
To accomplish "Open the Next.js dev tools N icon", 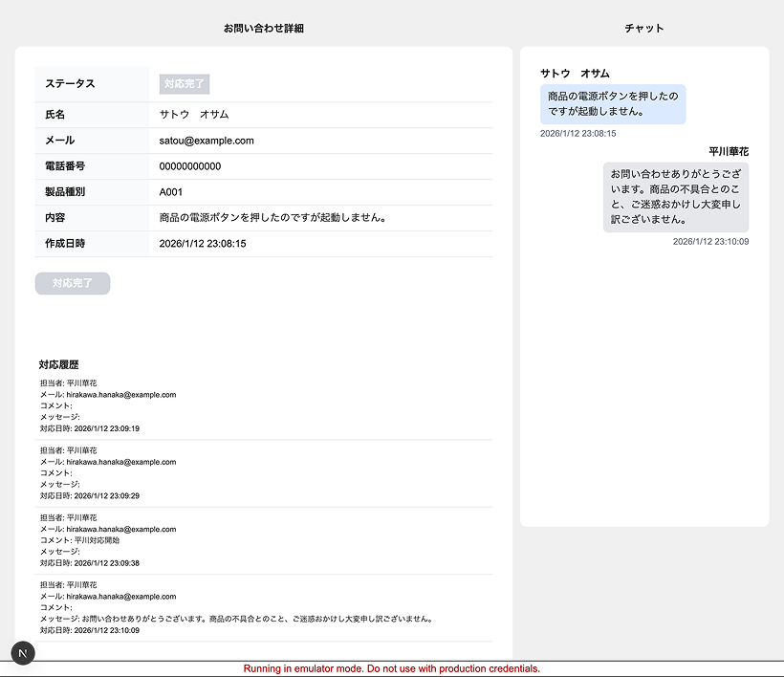I will click(x=23, y=652).
